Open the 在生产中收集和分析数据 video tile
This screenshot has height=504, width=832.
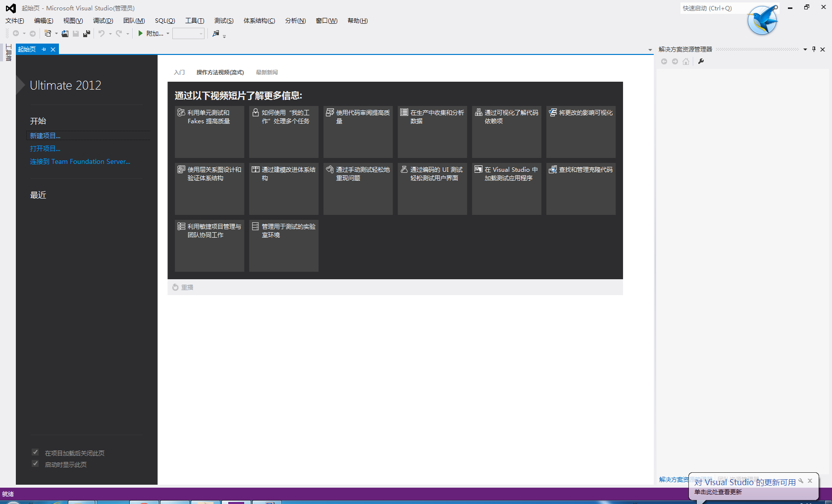[432, 132]
